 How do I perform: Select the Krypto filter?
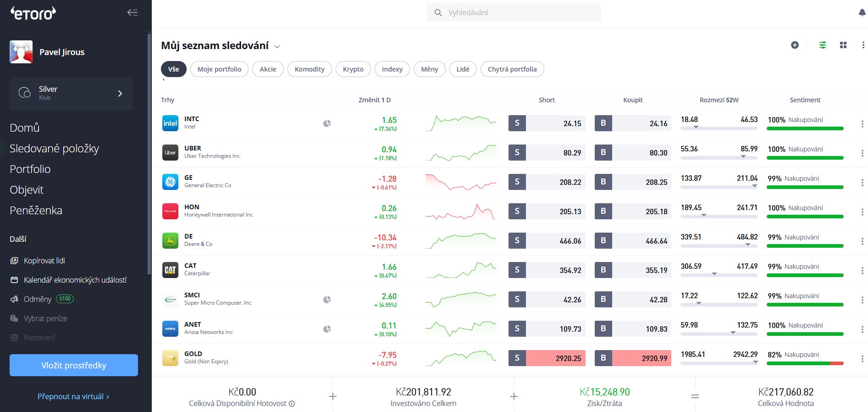(353, 69)
